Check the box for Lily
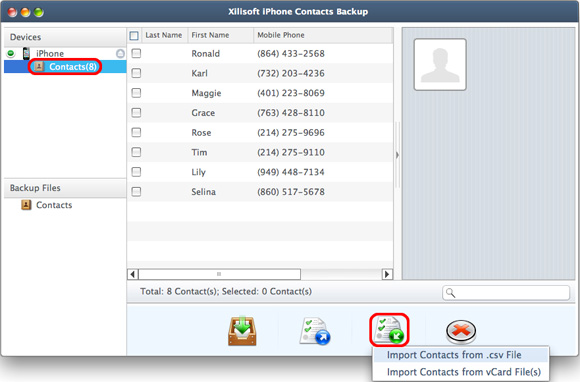This screenshot has height=382, width=580. tap(136, 172)
